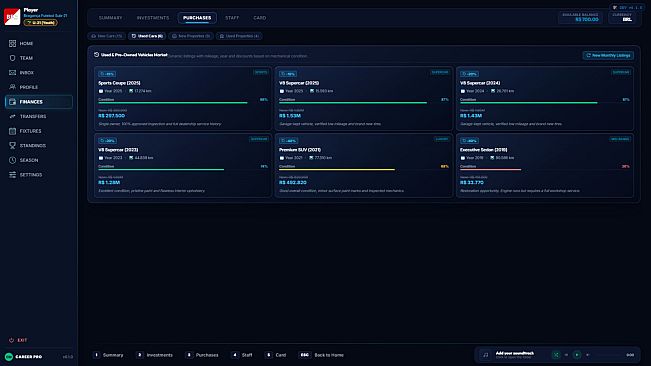This screenshot has height=366, width=651.
Task: Switch to the Summary tab
Action: 110,18
